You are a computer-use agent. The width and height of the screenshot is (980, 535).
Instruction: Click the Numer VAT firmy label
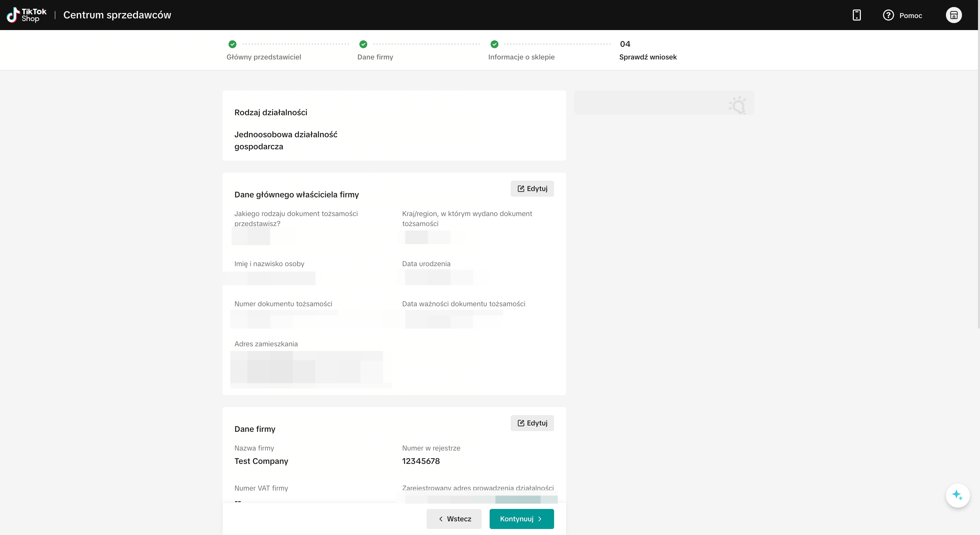click(261, 488)
